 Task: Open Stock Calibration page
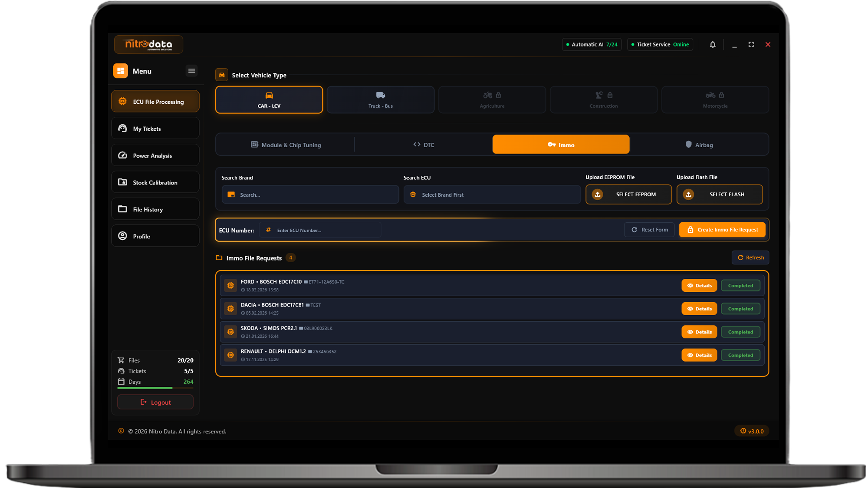pos(155,182)
